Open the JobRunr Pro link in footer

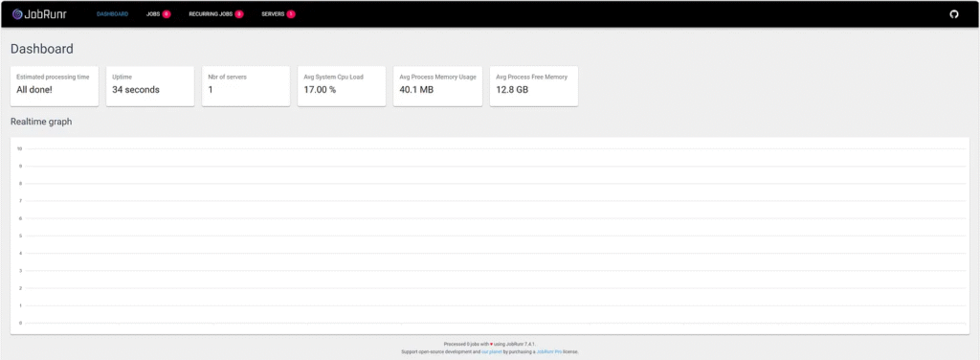[x=548, y=352]
